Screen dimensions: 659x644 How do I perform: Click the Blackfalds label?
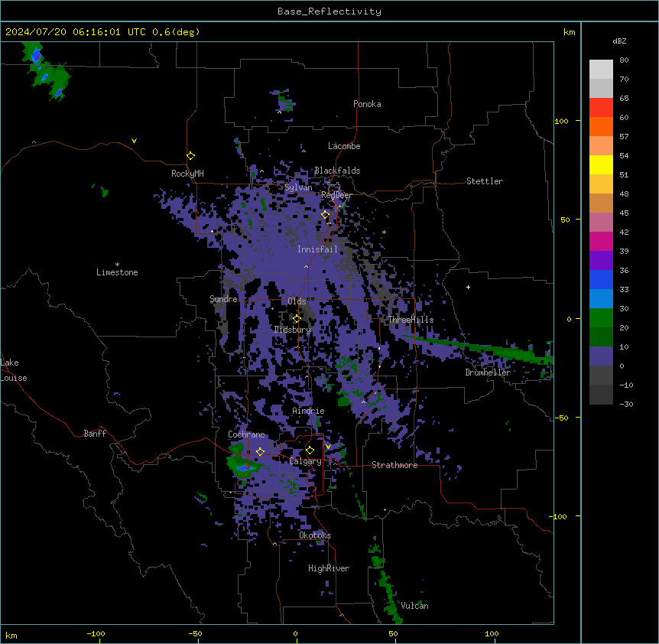click(337, 171)
